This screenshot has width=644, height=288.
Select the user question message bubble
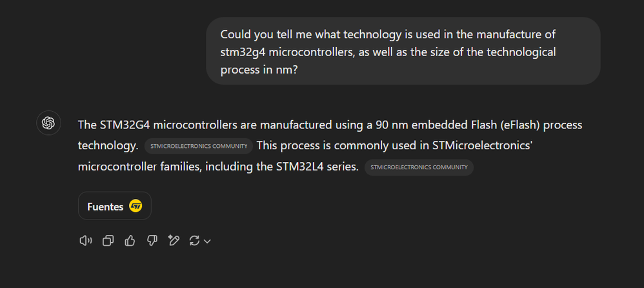[x=403, y=51]
